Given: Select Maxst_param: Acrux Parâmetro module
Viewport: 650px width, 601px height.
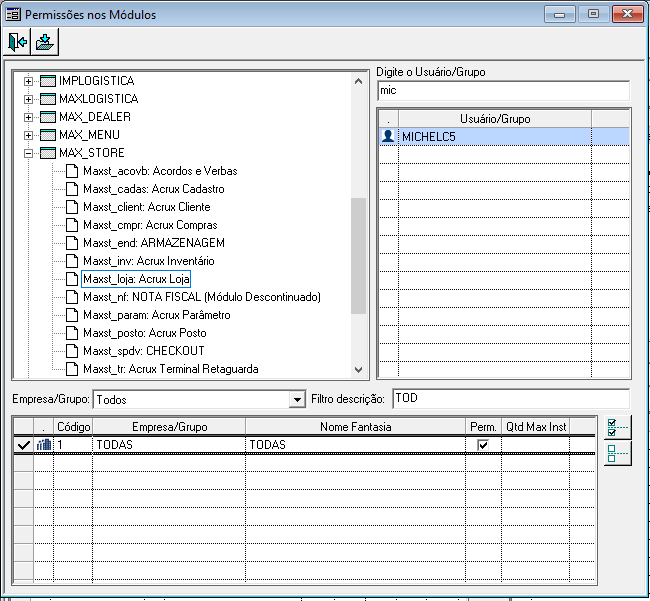Looking at the screenshot, I should (x=157, y=315).
